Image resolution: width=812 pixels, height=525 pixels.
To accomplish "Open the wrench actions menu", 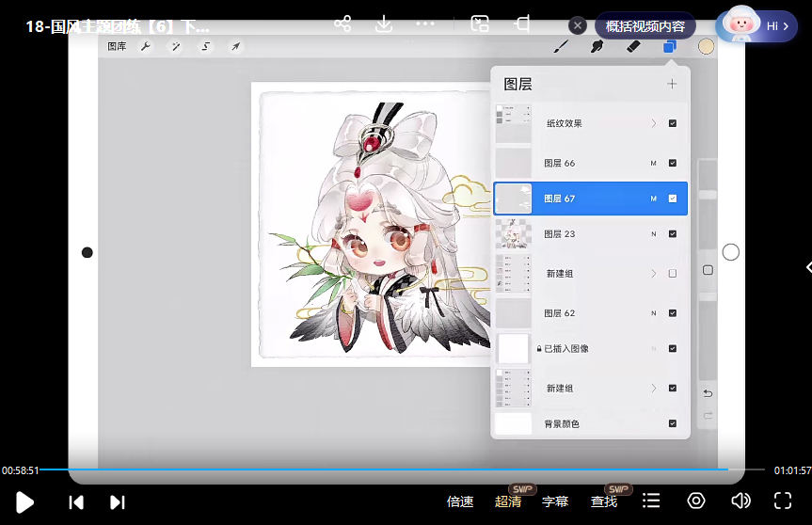I will pos(146,46).
